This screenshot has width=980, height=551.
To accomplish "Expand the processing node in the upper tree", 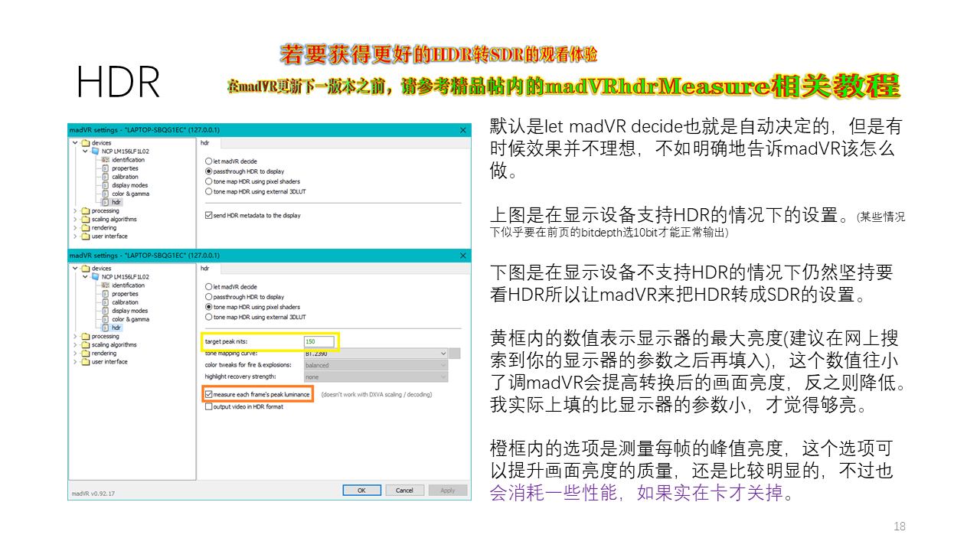I will pyautogui.click(x=75, y=210).
